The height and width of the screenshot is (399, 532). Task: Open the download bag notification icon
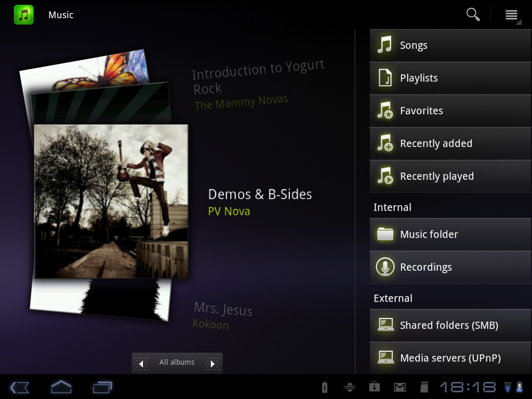click(375, 387)
